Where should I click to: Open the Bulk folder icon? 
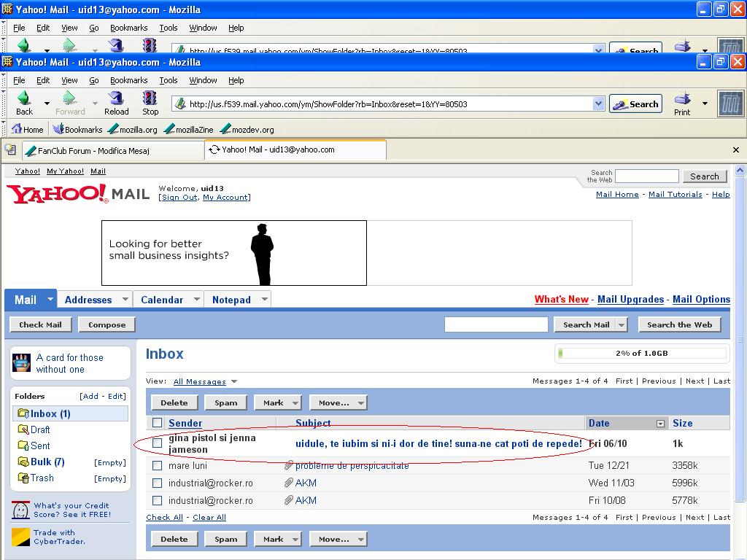pos(24,462)
